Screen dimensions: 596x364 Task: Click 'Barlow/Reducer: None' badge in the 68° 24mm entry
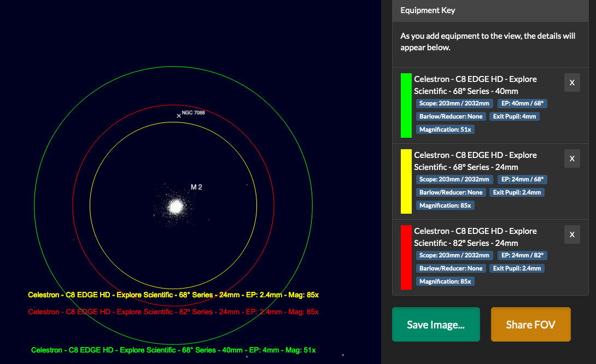[x=451, y=192]
